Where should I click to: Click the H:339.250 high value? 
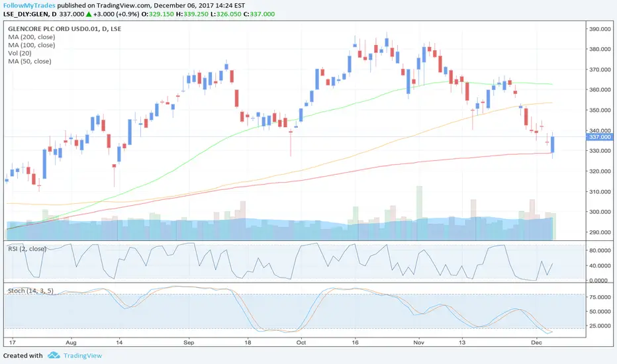pyautogui.click(x=192, y=14)
